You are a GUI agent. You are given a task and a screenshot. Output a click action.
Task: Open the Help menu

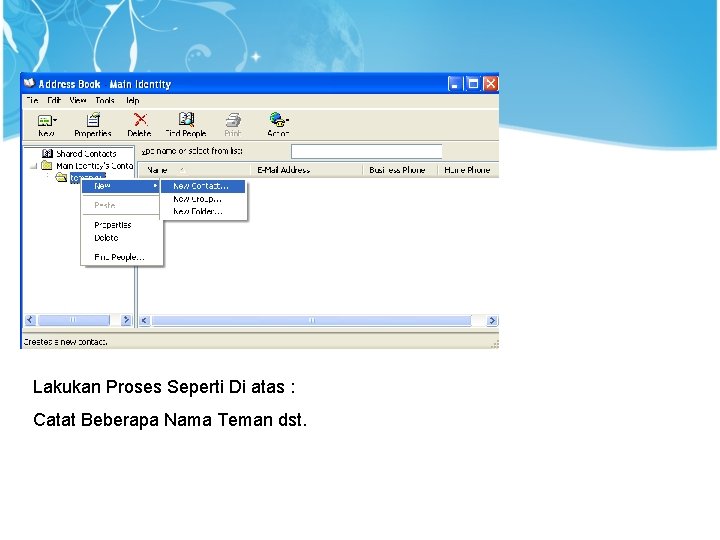click(132, 100)
